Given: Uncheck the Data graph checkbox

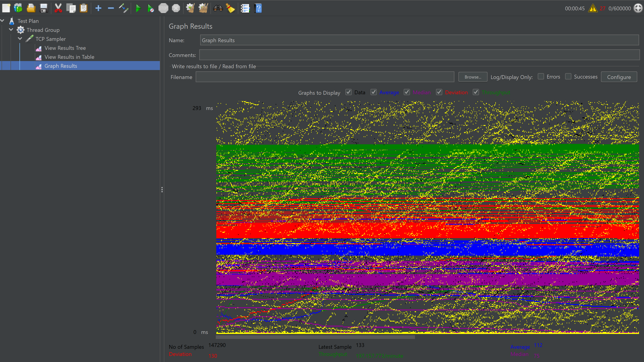Looking at the screenshot, I should (349, 92).
